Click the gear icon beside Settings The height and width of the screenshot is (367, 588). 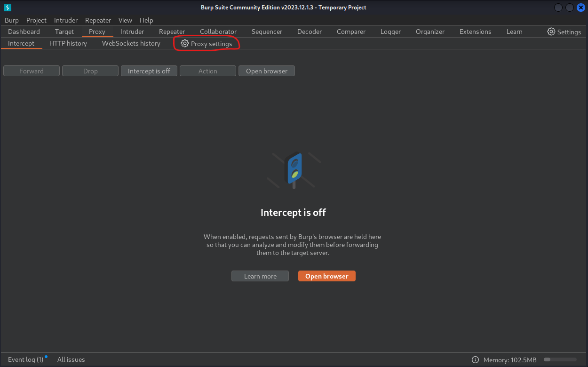pos(551,32)
